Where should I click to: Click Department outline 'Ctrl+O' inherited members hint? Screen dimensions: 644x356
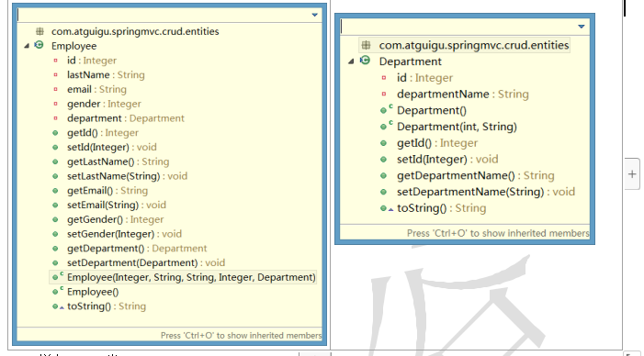pyautogui.click(x=498, y=233)
